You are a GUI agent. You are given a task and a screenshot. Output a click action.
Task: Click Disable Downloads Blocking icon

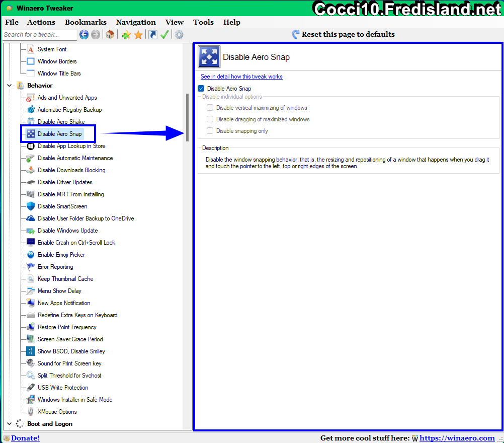pyautogui.click(x=31, y=170)
